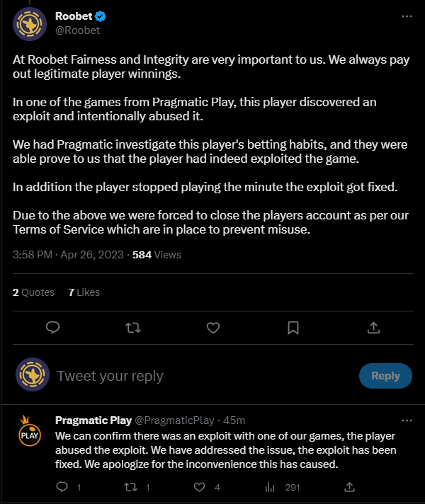This screenshot has height=504, width=425.
Task: Click the @Roobet handle link
Action: coord(77,30)
